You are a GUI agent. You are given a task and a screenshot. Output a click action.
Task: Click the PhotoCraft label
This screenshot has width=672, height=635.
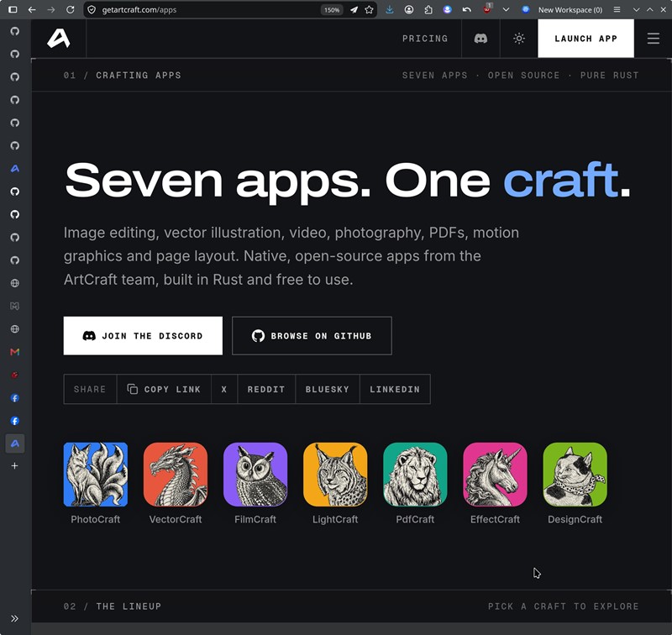pyautogui.click(x=96, y=519)
